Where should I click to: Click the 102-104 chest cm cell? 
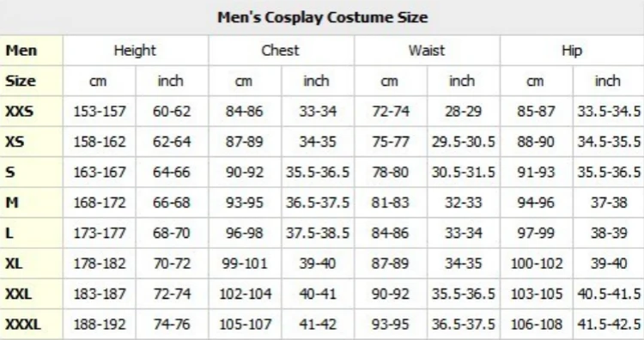pos(246,294)
